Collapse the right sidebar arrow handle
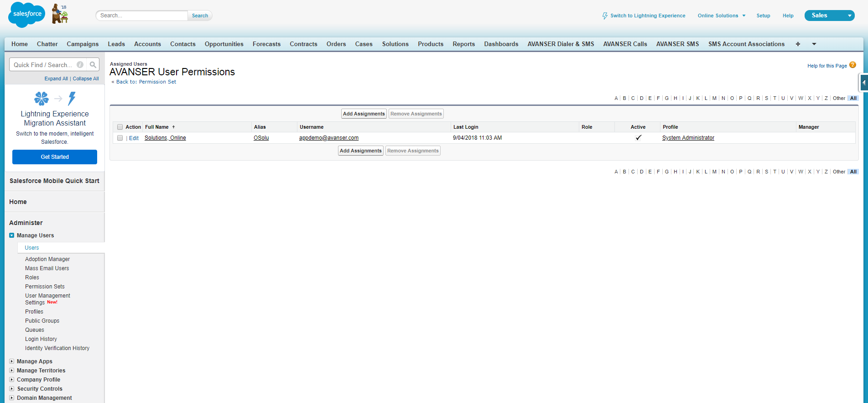 click(863, 83)
